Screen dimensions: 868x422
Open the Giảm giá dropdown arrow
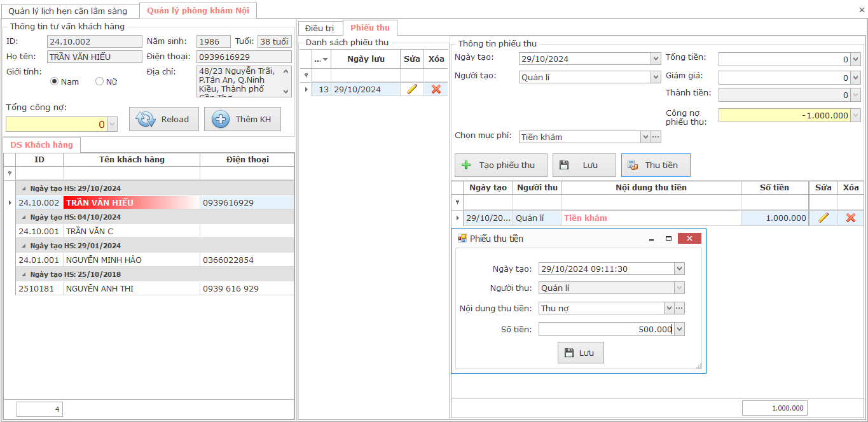click(x=855, y=78)
